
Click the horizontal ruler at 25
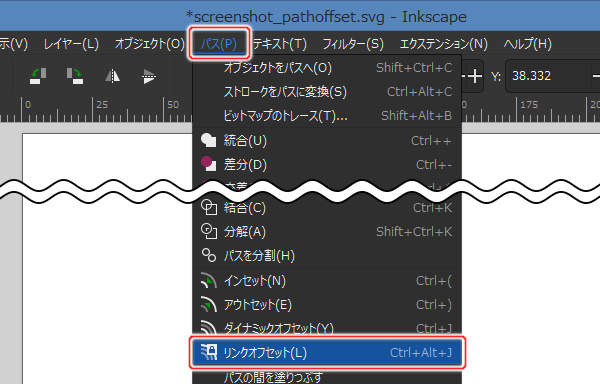point(101,104)
